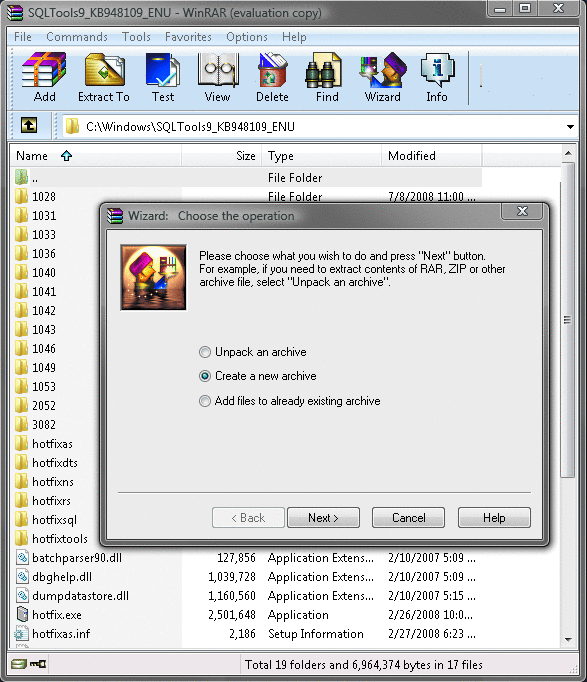This screenshot has width=587, height=682.
Task: Sort by the Size column header
Action: point(221,156)
